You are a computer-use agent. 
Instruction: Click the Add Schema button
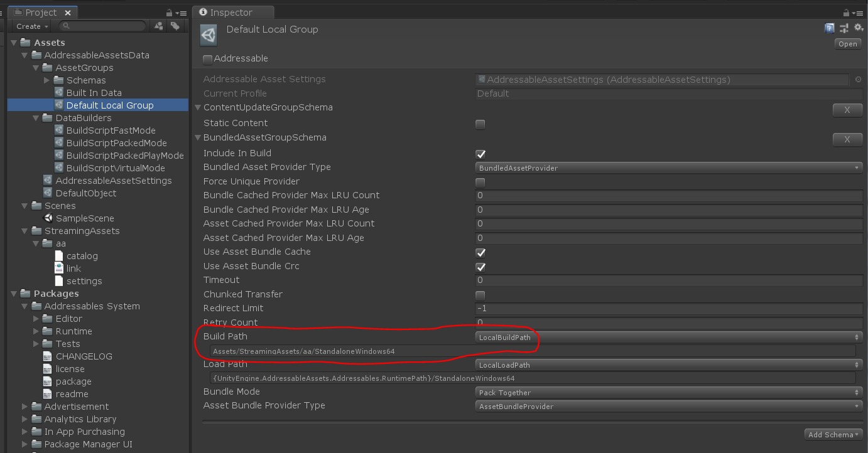(x=833, y=435)
